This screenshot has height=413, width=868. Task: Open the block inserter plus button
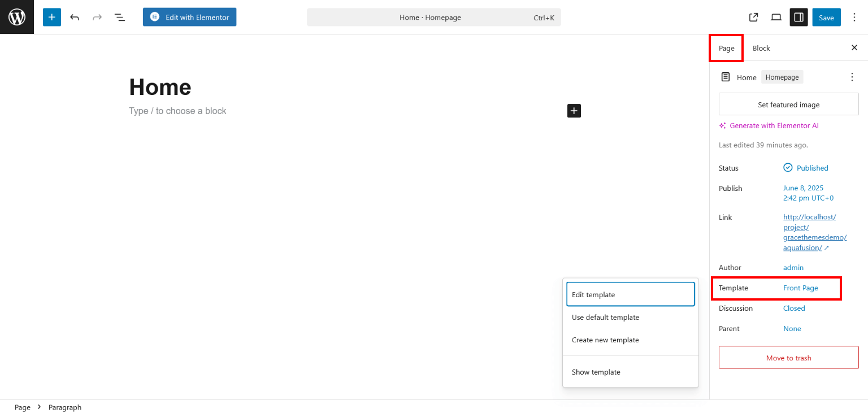(51, 17)
